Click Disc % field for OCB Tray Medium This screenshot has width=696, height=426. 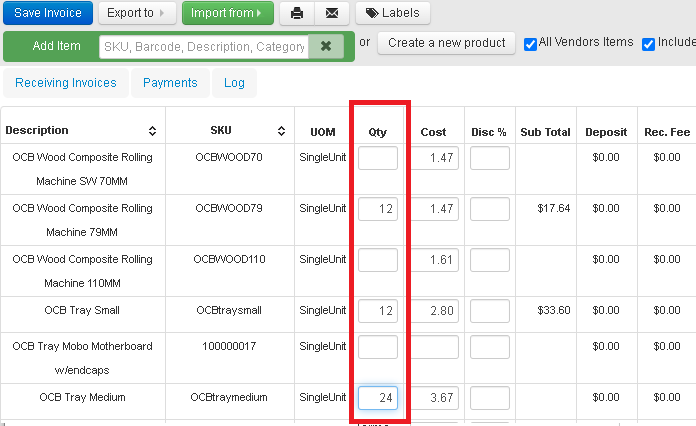coord(490,398)
